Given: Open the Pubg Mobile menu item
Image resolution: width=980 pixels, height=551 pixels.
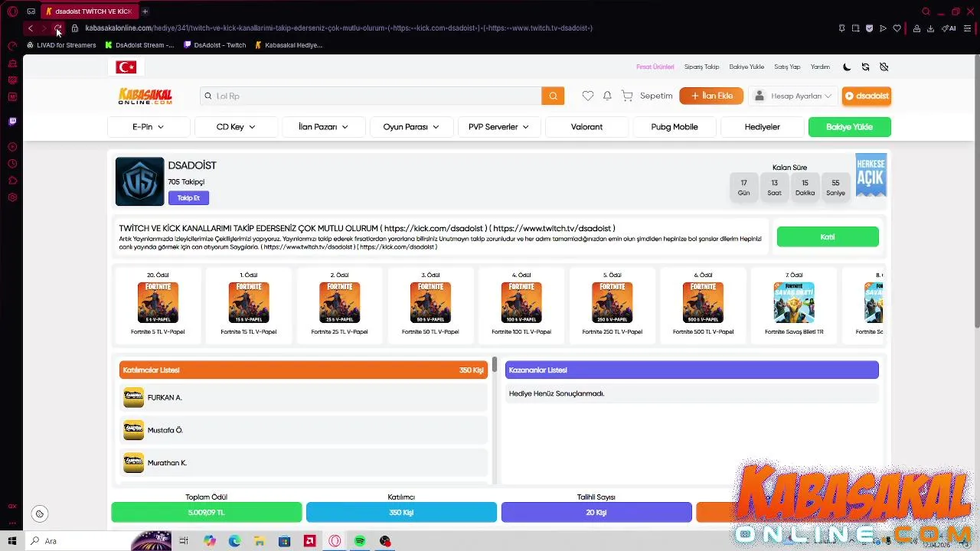Looking at the screenshot, I should point(675,127).
